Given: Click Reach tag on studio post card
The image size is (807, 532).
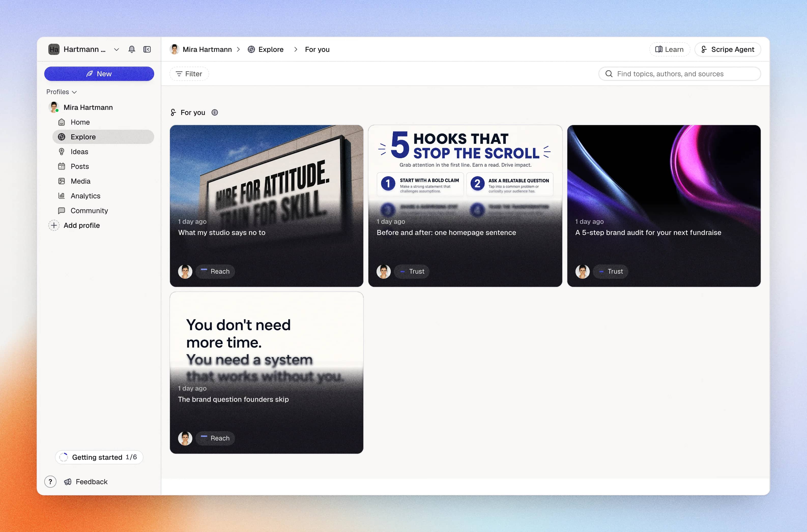Looking at the screenshot, I should (x=215, y=271).
